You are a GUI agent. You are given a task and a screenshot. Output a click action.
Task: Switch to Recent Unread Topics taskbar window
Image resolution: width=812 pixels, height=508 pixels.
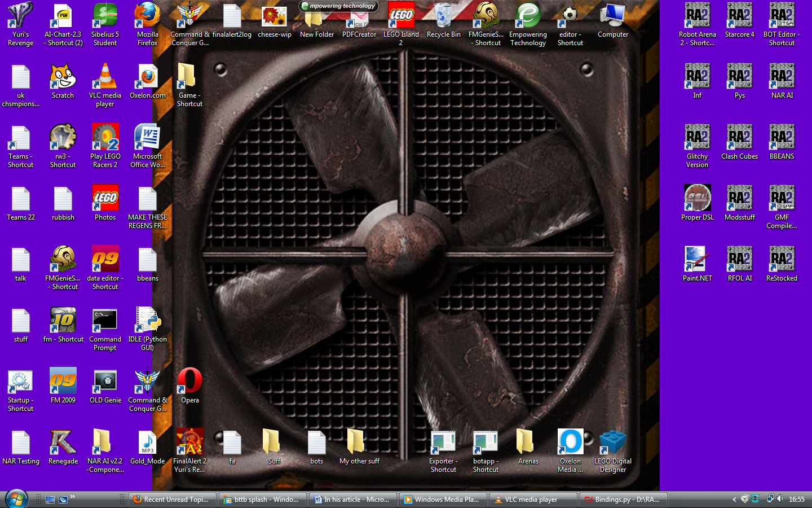click(173, 500)
